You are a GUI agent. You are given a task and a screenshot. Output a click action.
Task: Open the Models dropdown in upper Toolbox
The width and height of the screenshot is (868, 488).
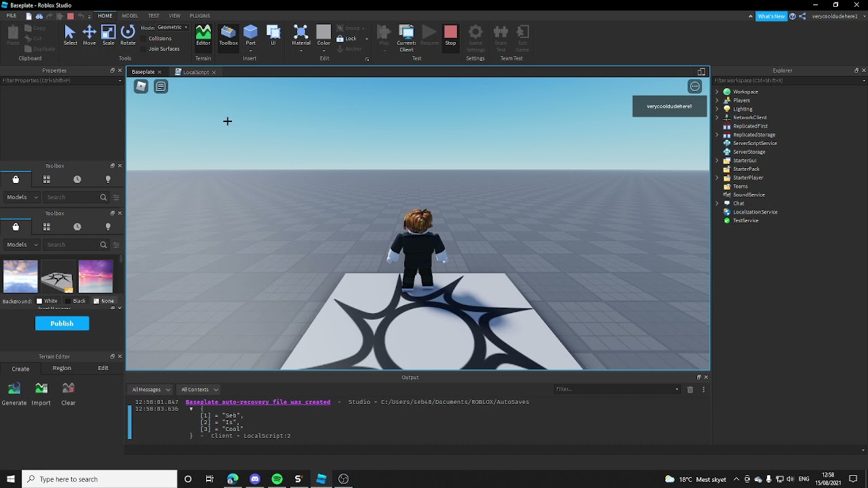(20, 197)
